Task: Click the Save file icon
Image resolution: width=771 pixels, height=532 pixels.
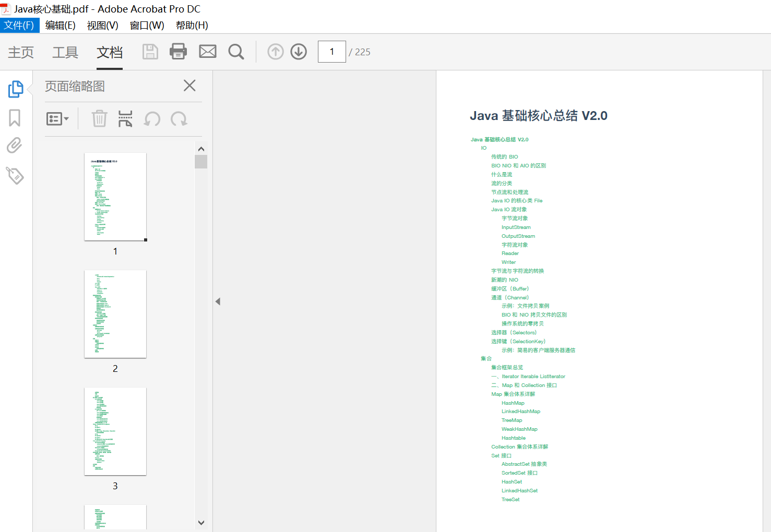Action: (150, 52)
